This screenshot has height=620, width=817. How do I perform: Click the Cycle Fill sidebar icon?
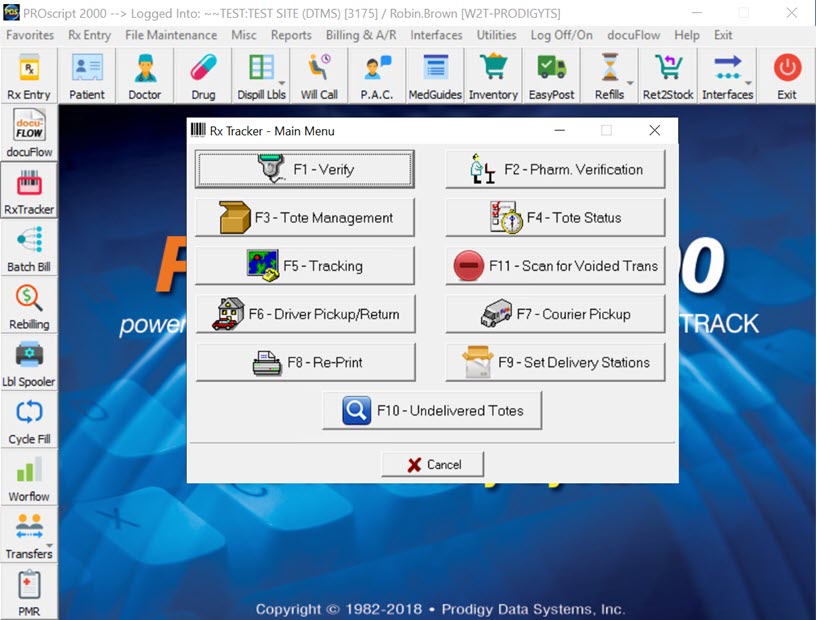point(29,421)
